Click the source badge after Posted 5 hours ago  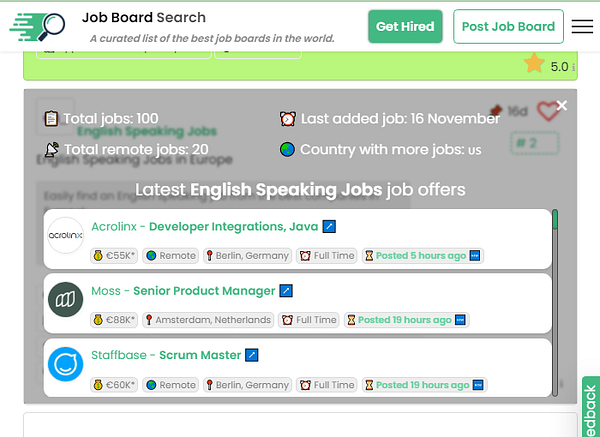click(x=475, y=256)
